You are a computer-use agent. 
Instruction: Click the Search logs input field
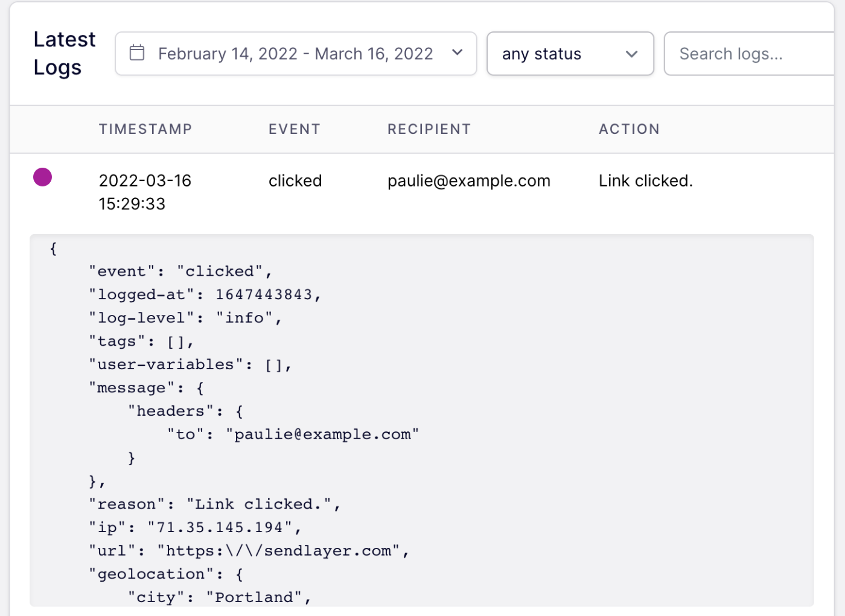coord(748,54)
